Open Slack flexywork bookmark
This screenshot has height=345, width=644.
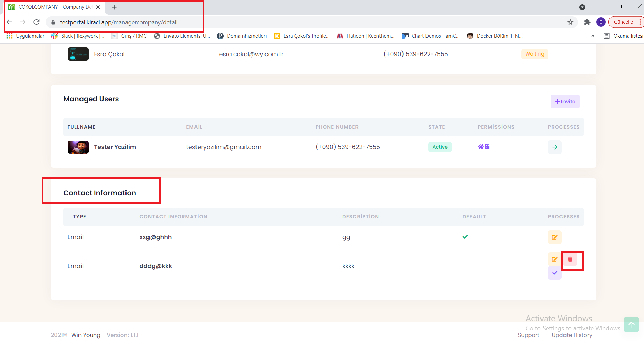tap(78, 36)
